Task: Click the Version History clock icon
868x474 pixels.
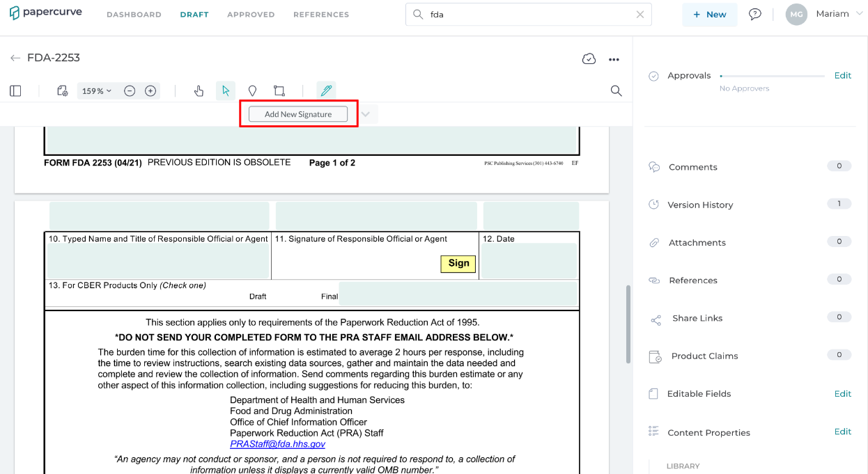Action: [653, 205]
